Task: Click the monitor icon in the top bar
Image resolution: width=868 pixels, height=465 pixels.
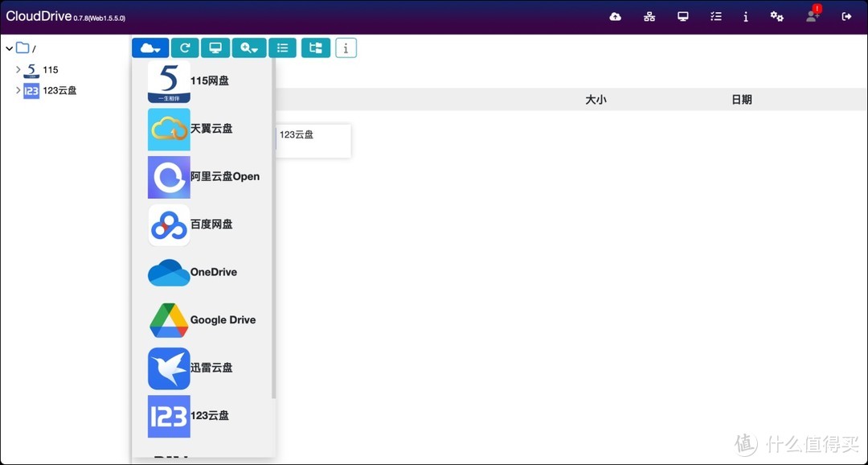Action: (682, 15)
